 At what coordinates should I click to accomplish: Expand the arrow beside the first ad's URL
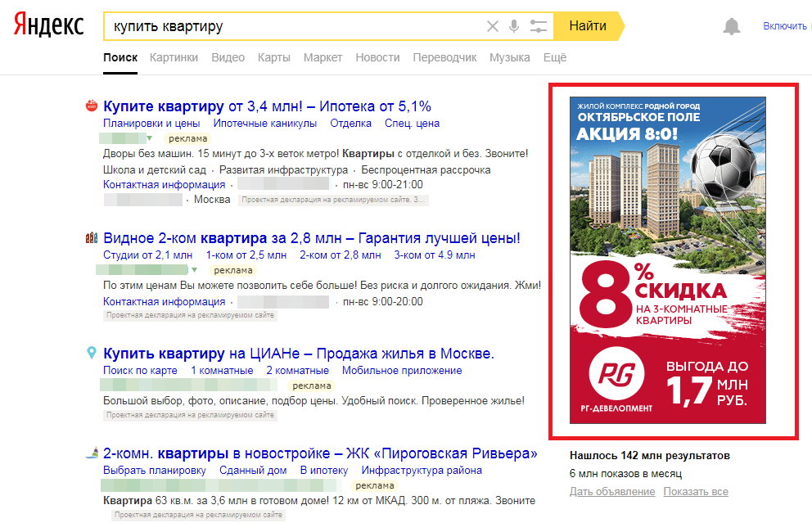point(149,138)
